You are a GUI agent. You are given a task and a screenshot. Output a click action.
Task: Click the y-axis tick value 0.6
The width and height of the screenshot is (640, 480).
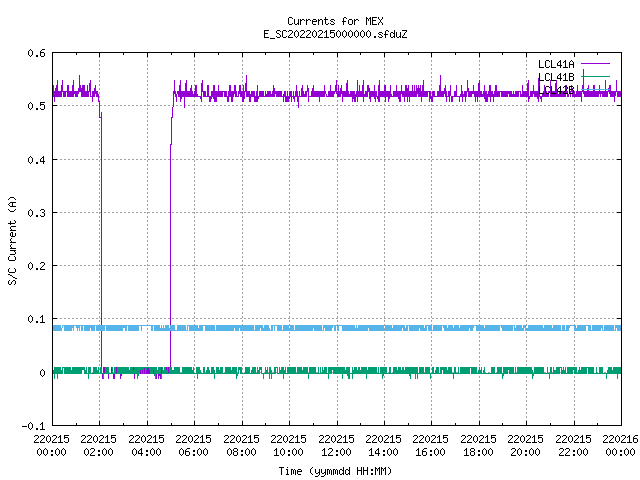pos(36,53)
